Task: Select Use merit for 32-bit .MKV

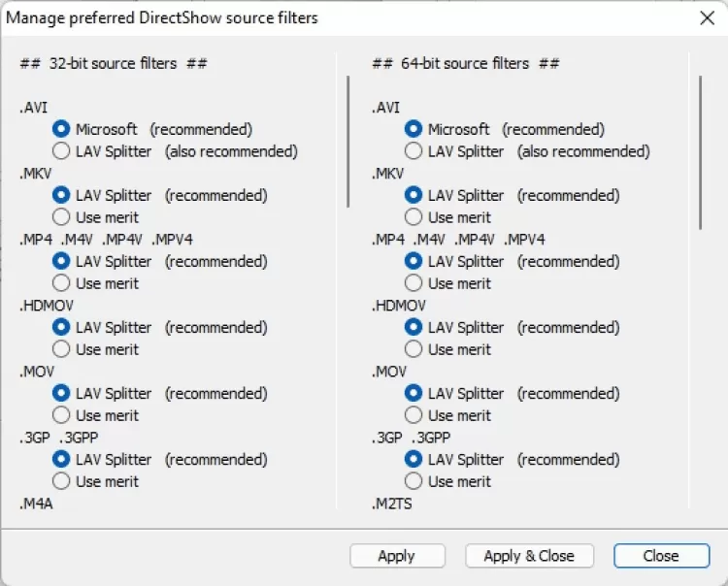Action: click(x=61, y=217)
